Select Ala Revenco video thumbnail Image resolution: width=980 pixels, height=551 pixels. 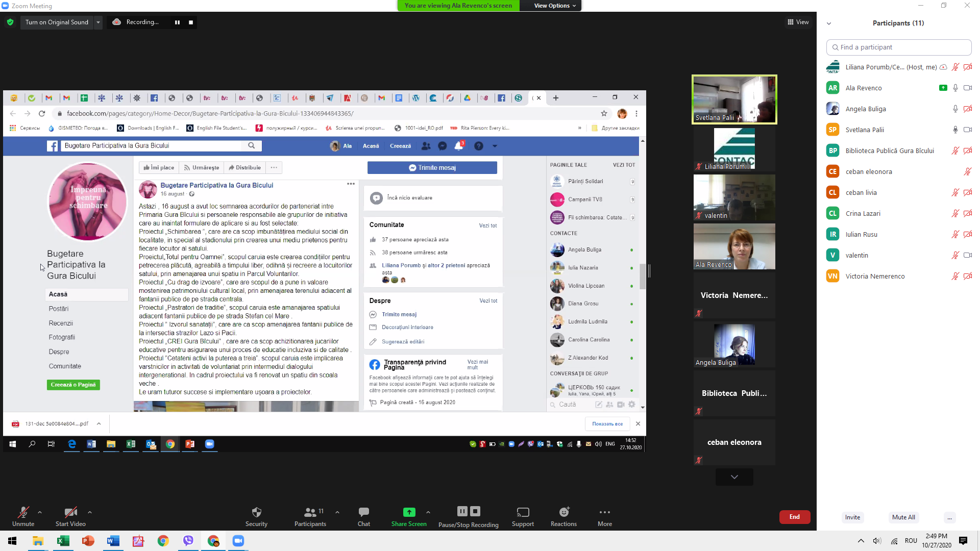click(734, 247)
